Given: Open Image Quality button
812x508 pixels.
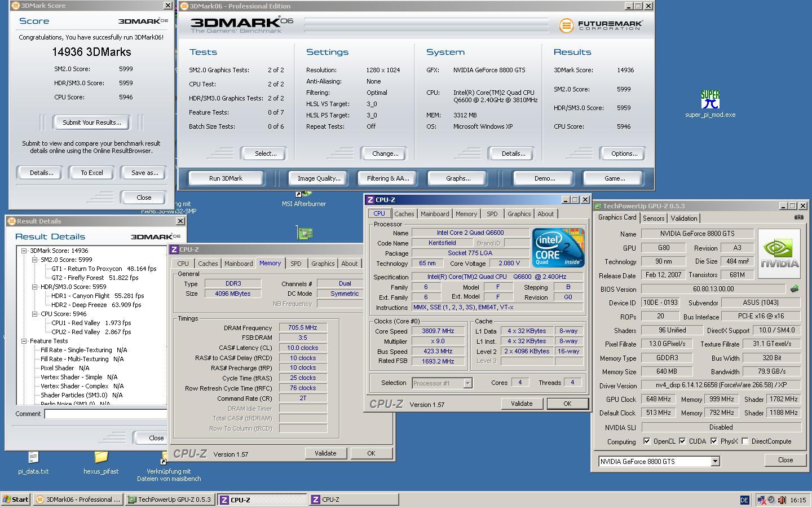Looking at the screenshot, I should point(319,178).
